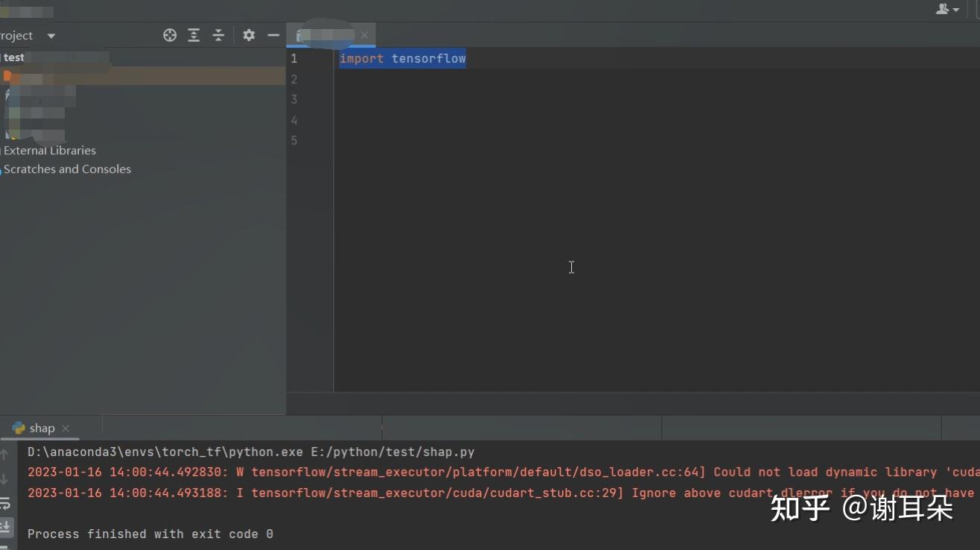980x550 pixels.
Task: Hide the Project tool window with minimize icon
Action: tap(273, 35)
